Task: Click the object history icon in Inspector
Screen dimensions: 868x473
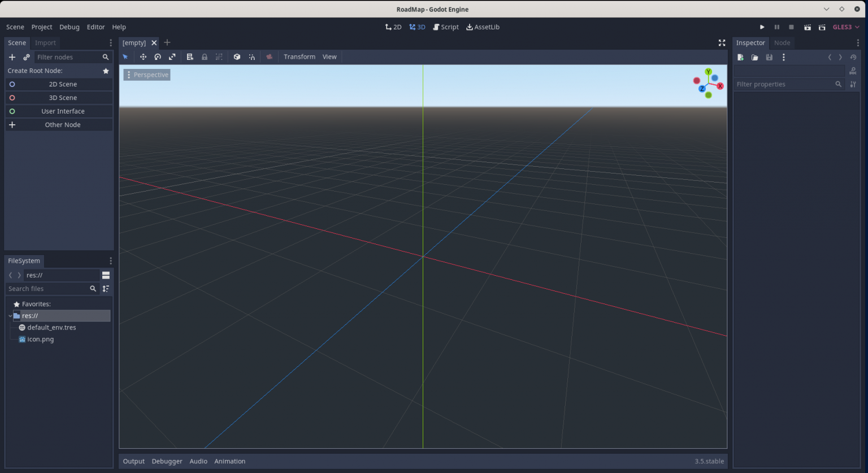Action: tap(853, 57)
